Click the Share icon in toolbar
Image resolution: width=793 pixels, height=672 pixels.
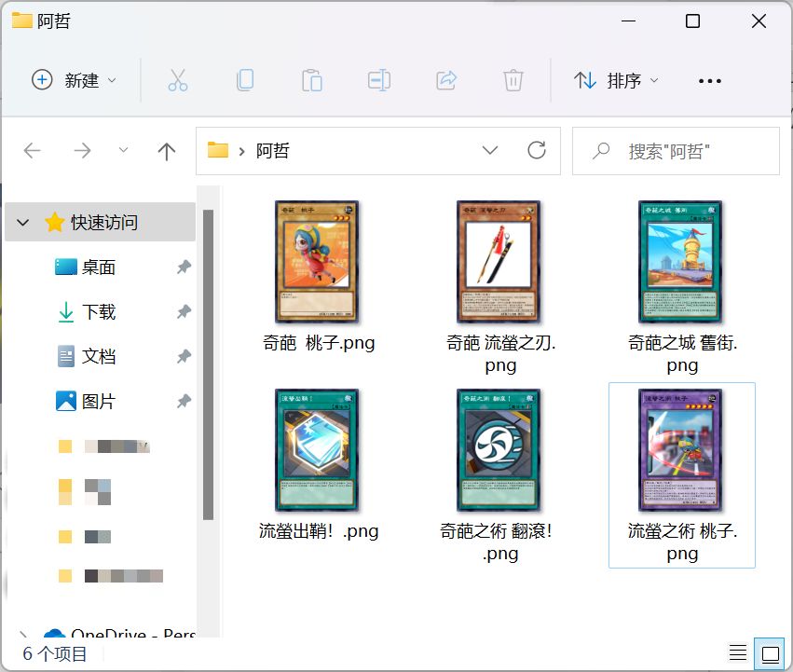tap(446, 80)
